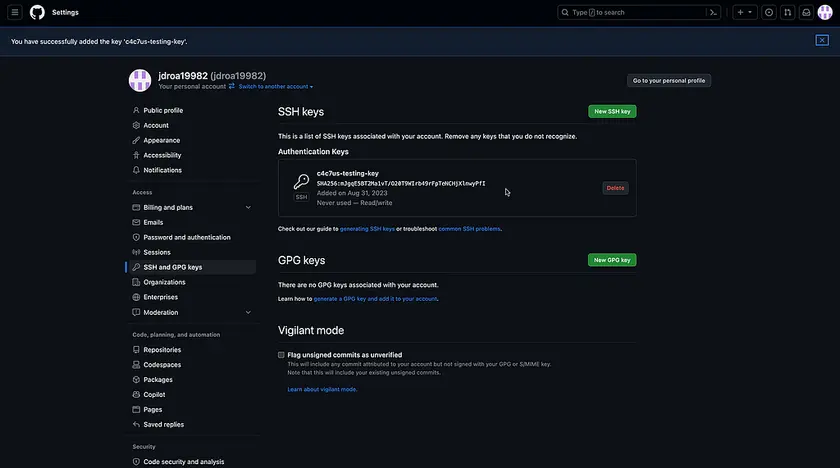Open the hamburger navigation menu
The width and height of the screenshot is (840, 468).
[15, 12]
